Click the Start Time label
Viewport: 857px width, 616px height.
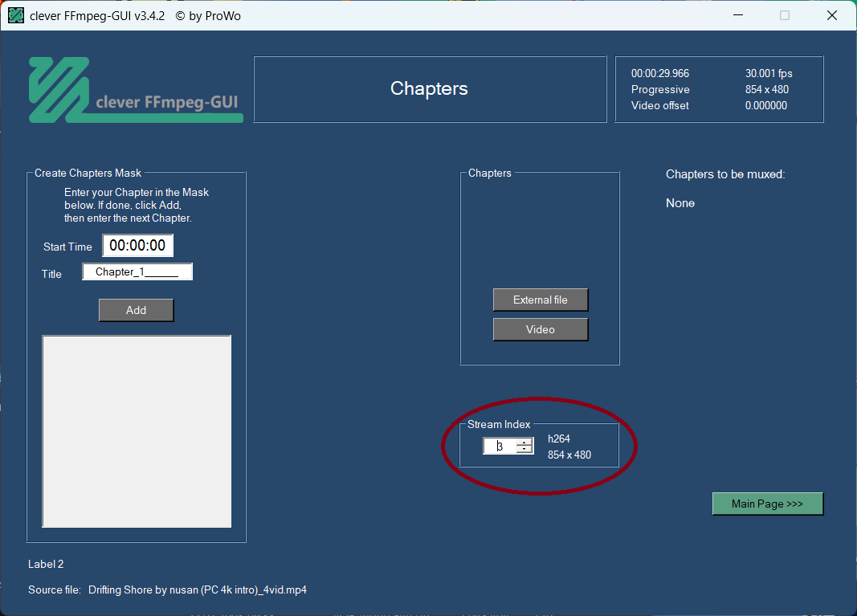(x=67, y=247)
